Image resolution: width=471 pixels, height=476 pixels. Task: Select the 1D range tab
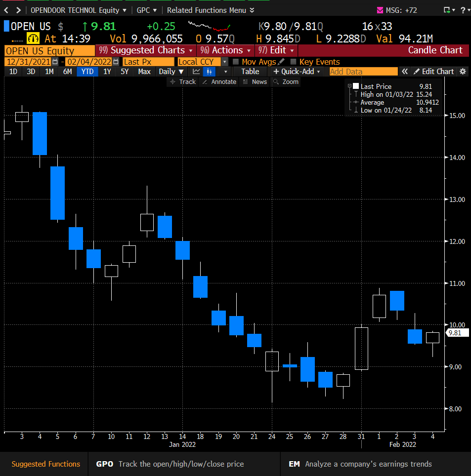pos(13,72)
